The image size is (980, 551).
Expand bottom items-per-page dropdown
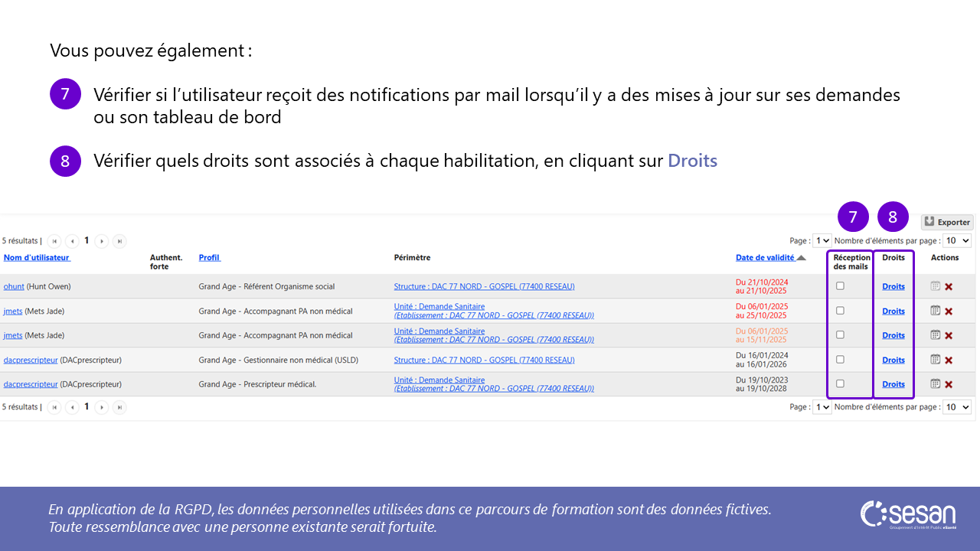(957, 407)
